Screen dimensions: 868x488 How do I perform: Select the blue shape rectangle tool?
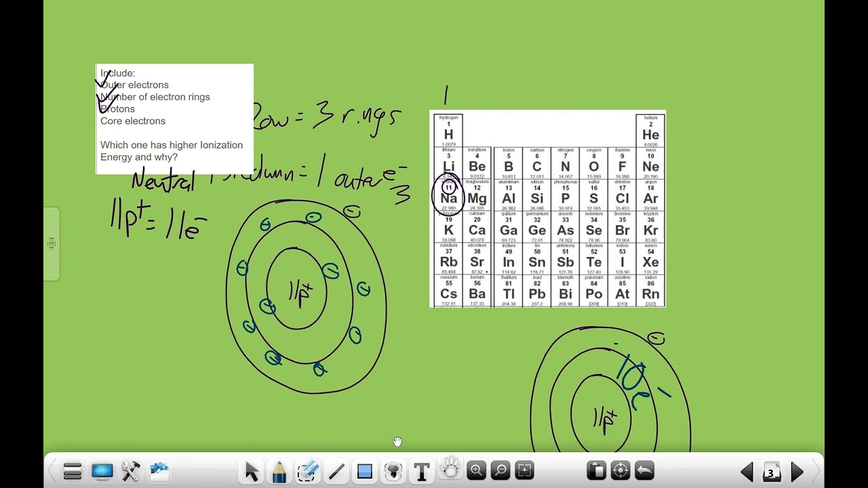(x=365, y=471)
